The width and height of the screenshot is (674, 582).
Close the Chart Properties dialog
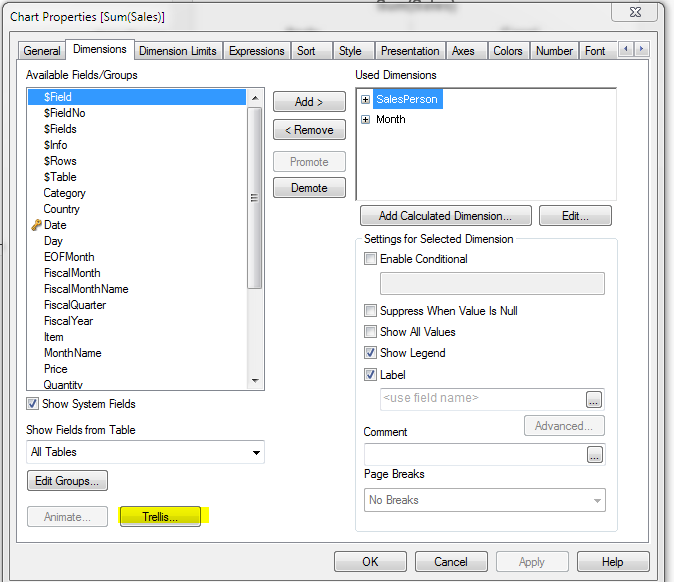pos(637,13)
